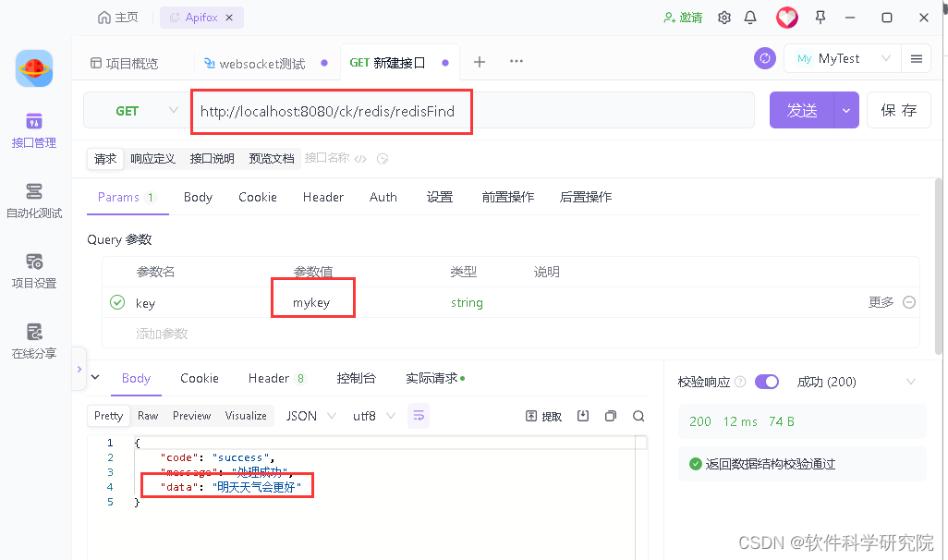
Task: Open the response Header tab
Action: point(275,379)
